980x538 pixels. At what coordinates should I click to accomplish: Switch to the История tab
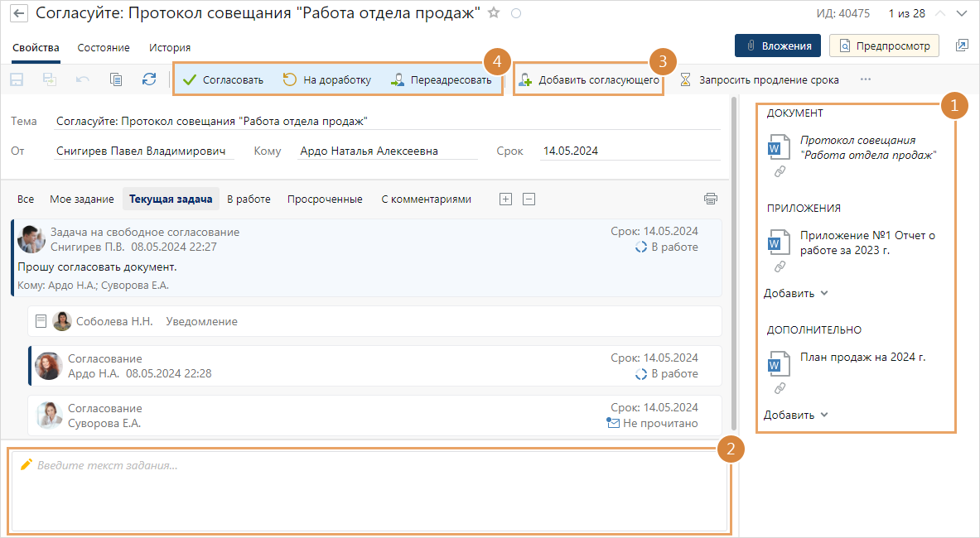point(170,48)
